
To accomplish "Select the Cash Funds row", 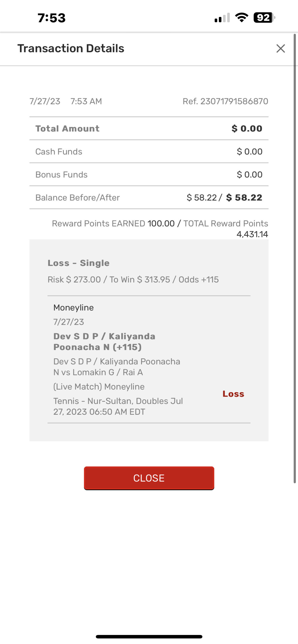I will click(x=149, y=152).
